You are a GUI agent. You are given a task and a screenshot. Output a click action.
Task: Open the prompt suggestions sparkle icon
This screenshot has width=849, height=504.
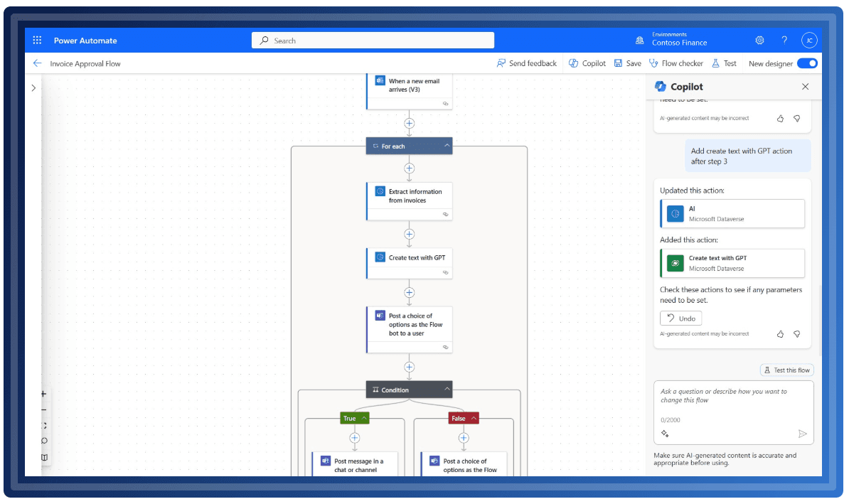pyautogui.click(x=665, y=433)
